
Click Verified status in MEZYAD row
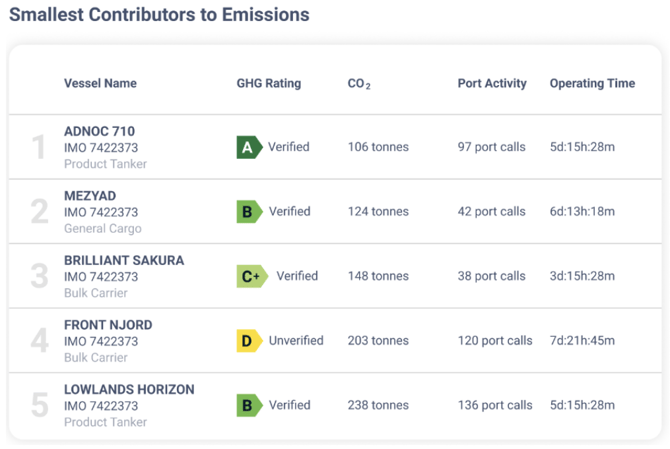pyautogui.click(x=290, y=211)
